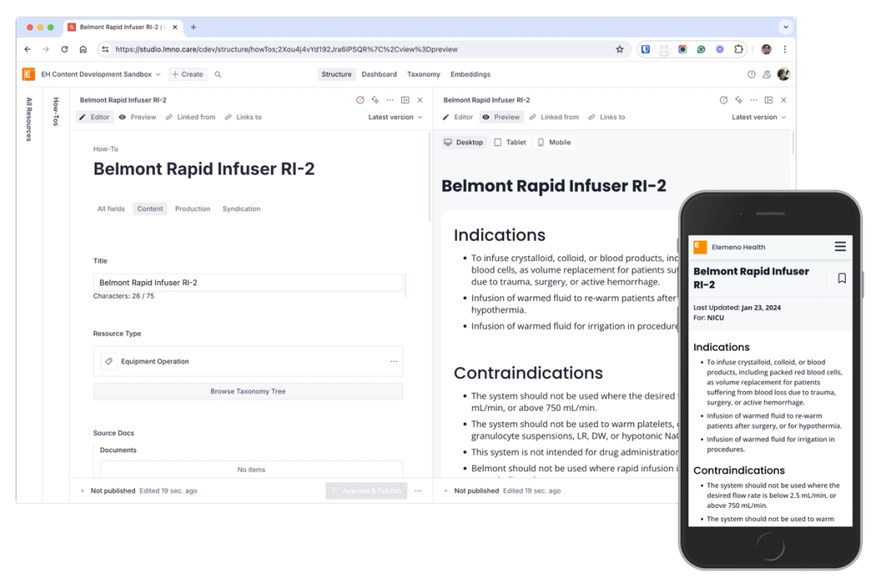Show the All fields group

click(111, 209)
